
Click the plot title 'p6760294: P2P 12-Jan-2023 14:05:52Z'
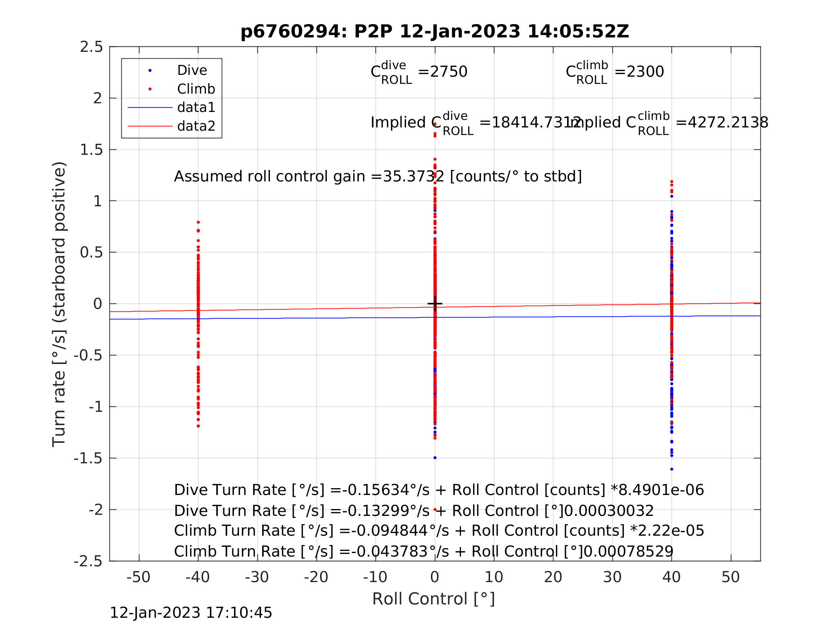point(435,31)
